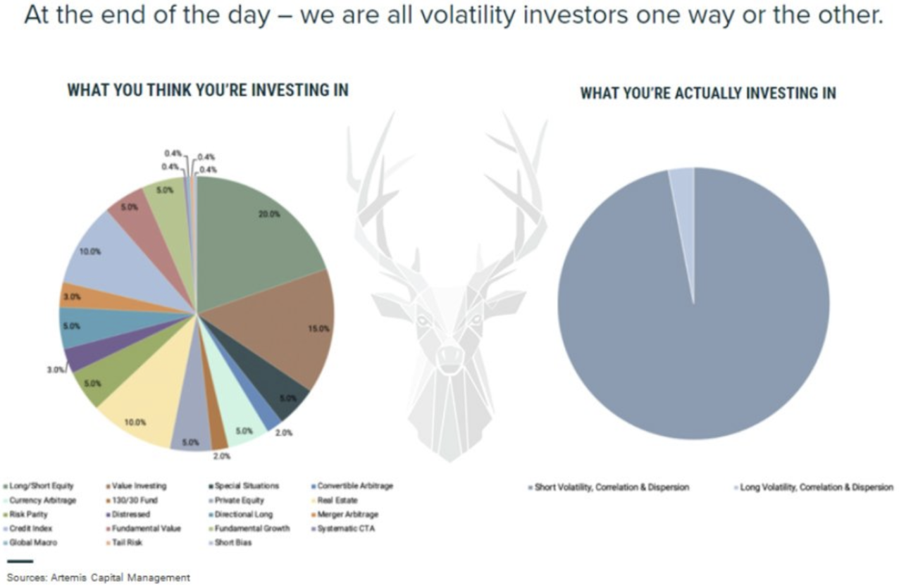The width and height of the screenshot is (899, 588).
Task: Click the Short Volatility legend marker
Action: click(531, 487)
